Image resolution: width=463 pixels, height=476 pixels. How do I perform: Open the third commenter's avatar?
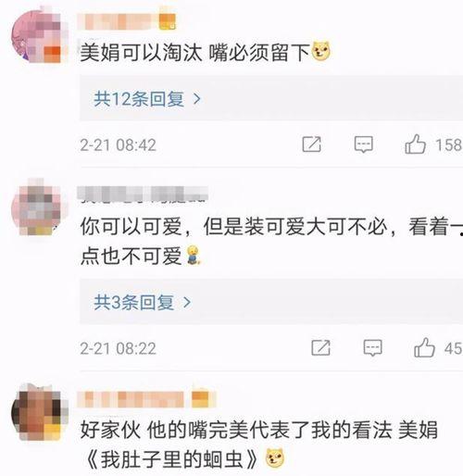coord(39,412)
